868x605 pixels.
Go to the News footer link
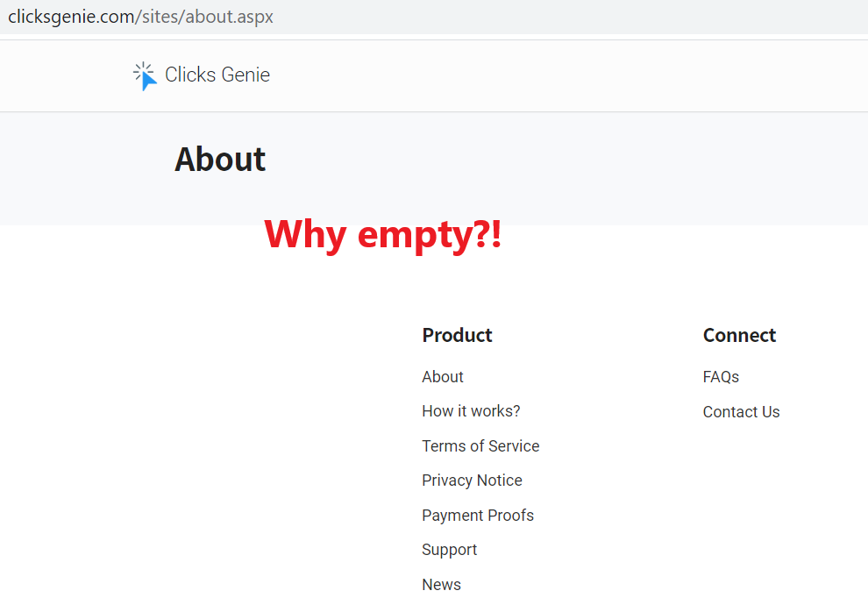441,585
